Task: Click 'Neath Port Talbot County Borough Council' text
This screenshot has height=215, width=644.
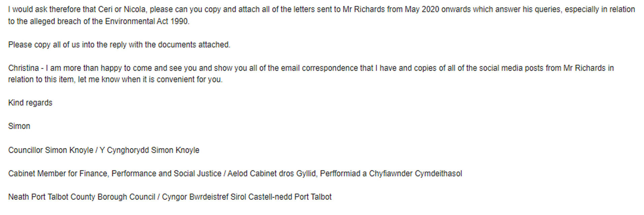Action: [x=82, y=197]
